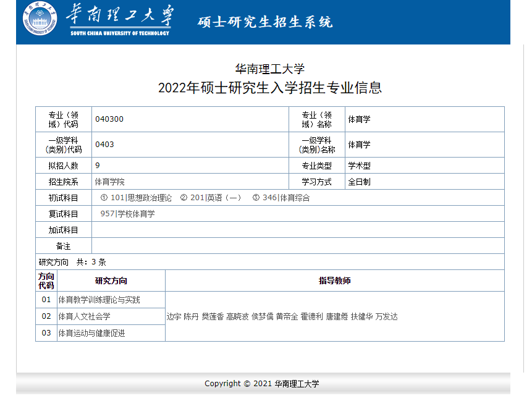This screenshot has width=532, height=401.
Task: Click the 专业类型 label cell
Action: coord(317,166)
